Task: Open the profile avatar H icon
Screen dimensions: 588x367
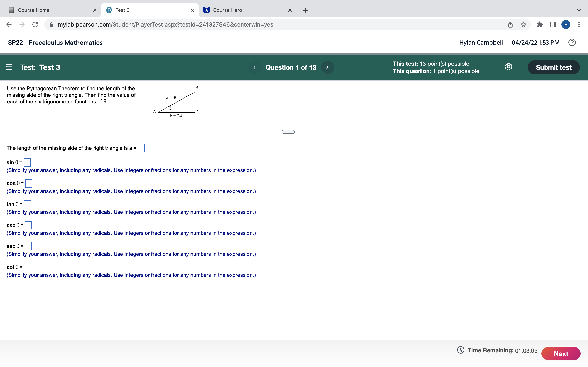Action: tap(566, 24)
